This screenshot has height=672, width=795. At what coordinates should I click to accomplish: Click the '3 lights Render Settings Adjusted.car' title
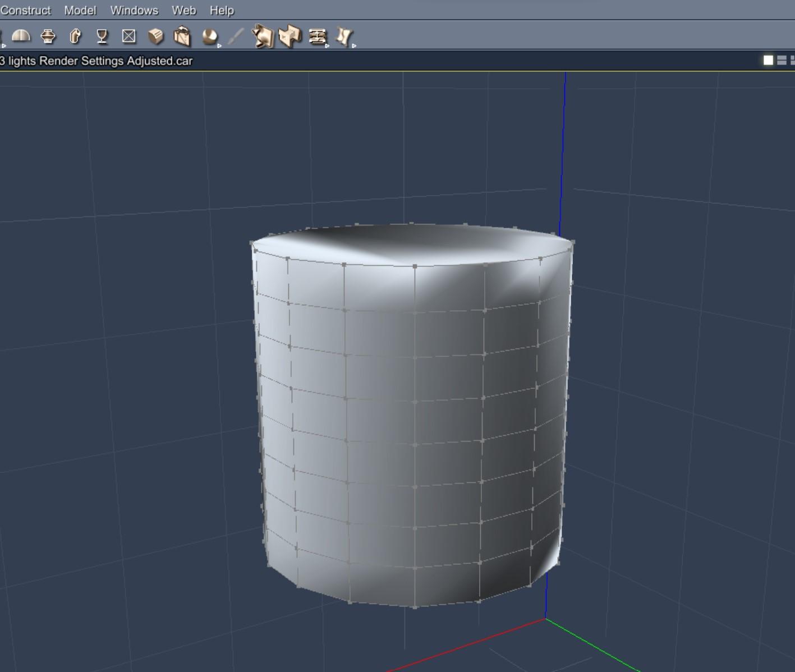pos(96,61)
